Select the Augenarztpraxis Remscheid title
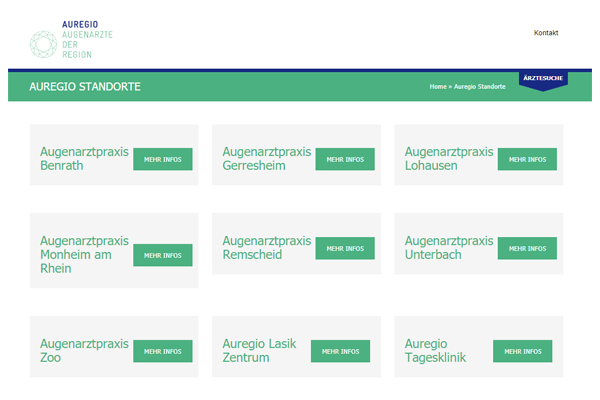 tap(267, 248)
